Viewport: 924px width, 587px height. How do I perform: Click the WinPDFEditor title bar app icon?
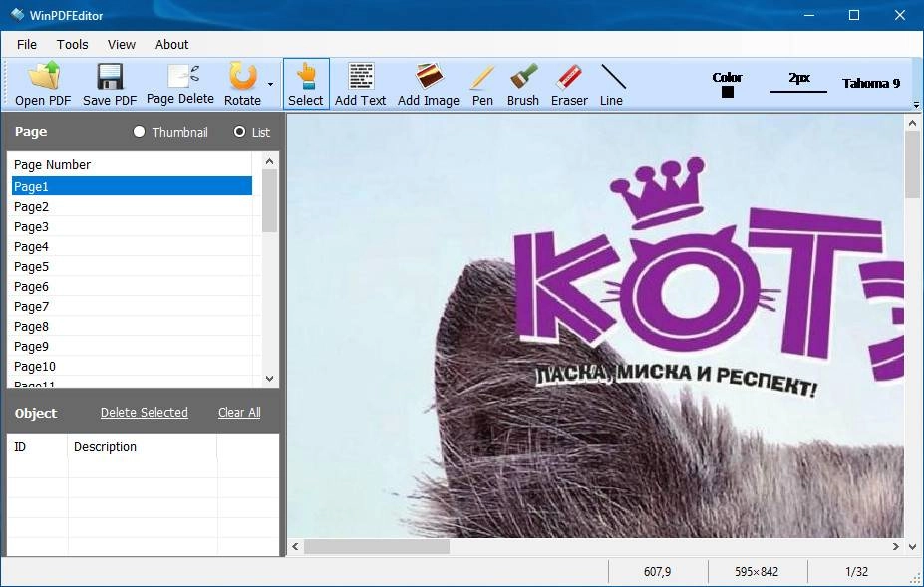click(x=17, y=15)
